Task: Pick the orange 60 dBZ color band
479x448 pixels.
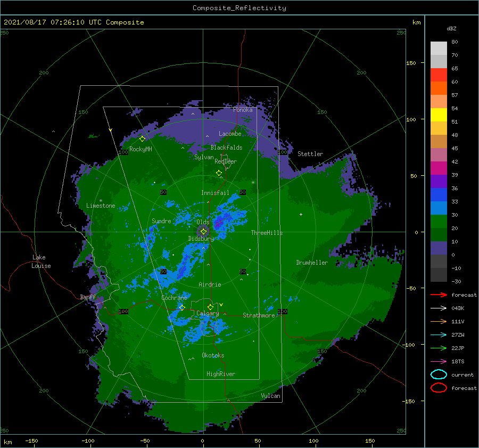Action: [x=439, y=88]
